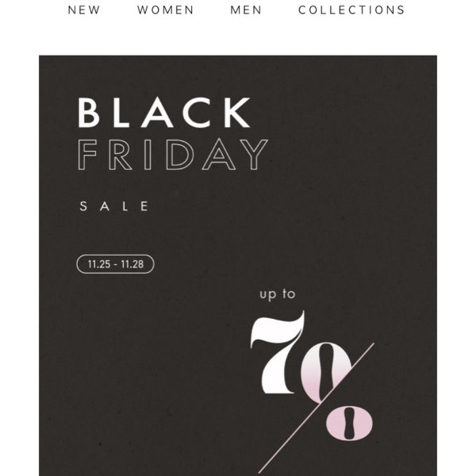The width and height of the screenshot is (476, 476).
Task: Select MEN in the top navigation
Action: [246, 10]
